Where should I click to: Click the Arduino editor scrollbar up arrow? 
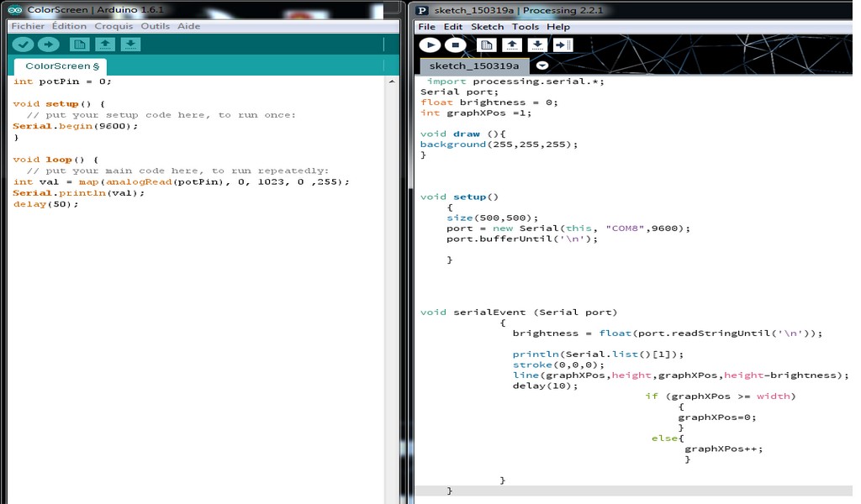391,81
